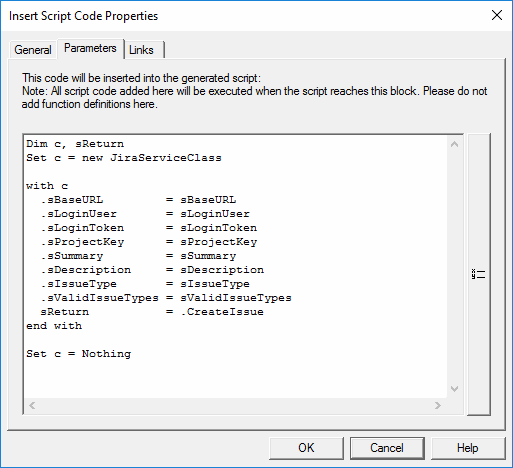
Task: Place cursor on the 'Dim c, sReturn' line
Action: [75, 144]
